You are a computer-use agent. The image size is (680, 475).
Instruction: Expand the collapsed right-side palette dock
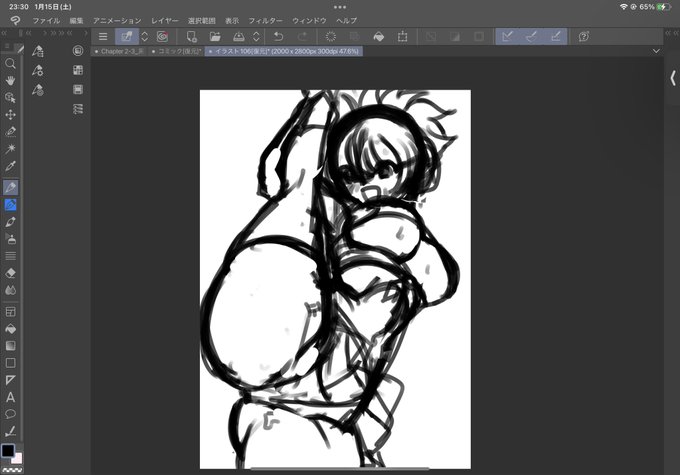pos(673,78)
